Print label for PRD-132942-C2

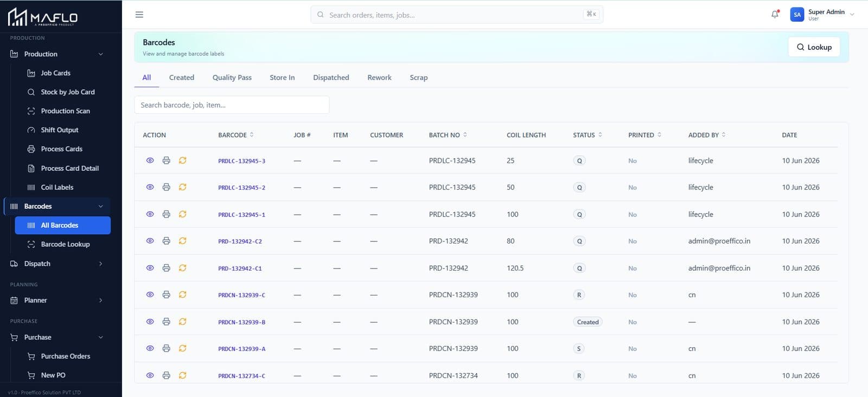pyautogui.click(x=167, y=241)
